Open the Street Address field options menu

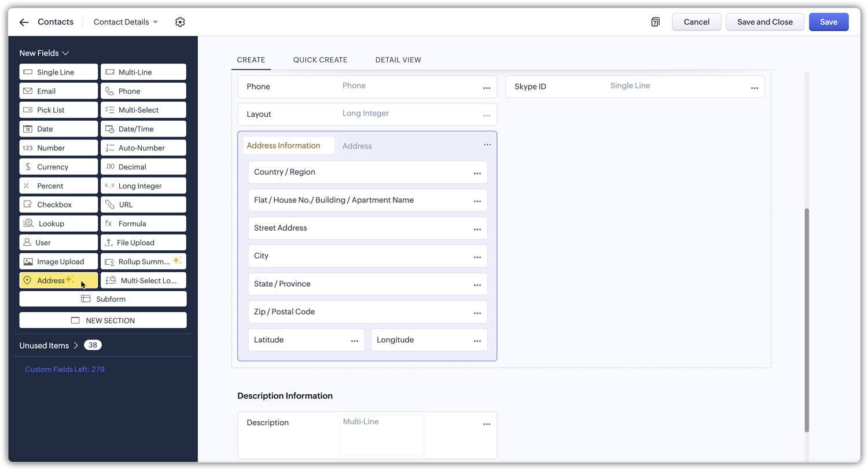[x=477, y=229]
